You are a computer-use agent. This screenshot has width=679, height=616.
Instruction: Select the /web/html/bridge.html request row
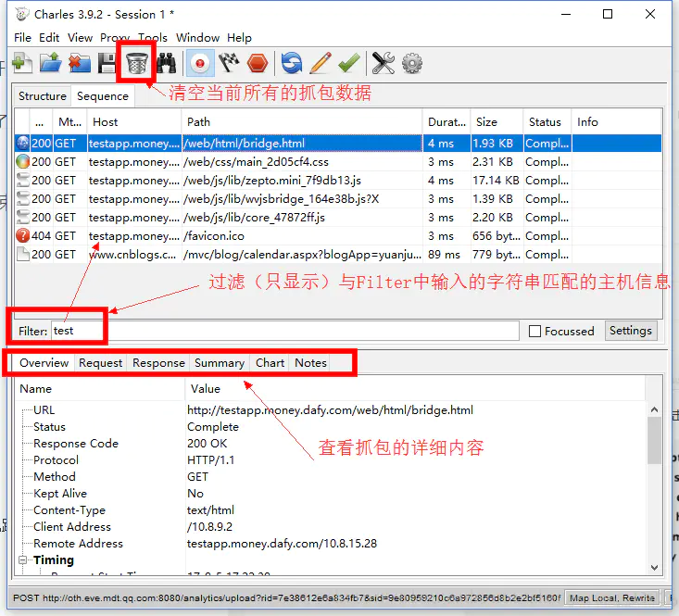pos(338,144)
